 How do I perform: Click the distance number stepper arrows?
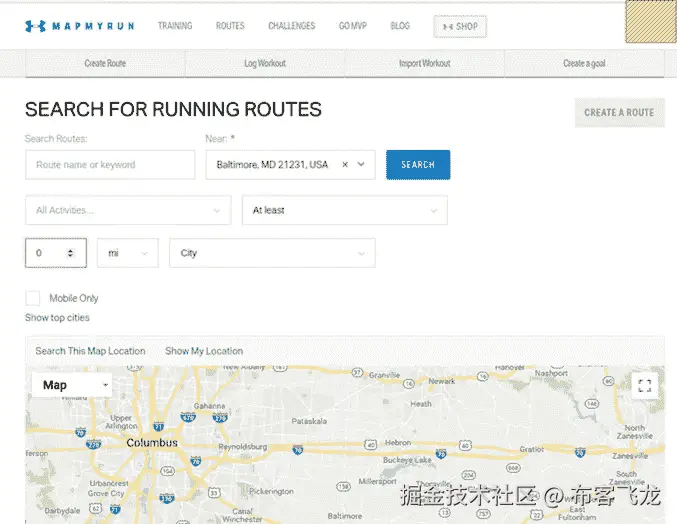70,253
